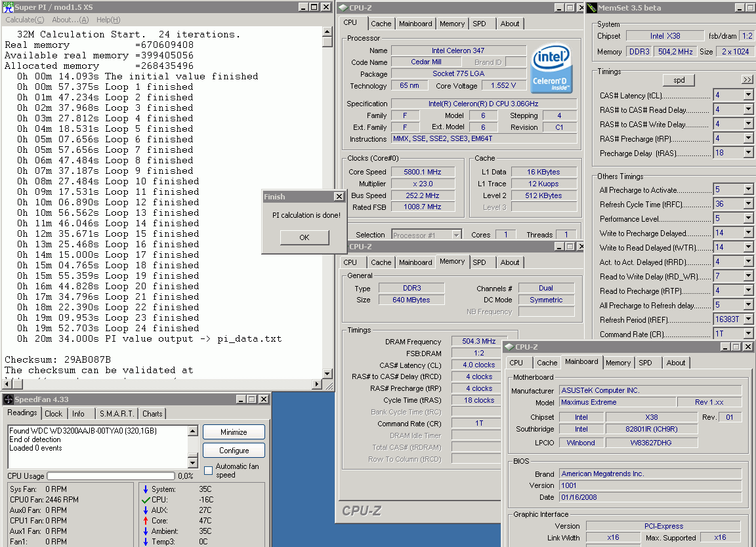Open Command Rate (CR) dropdown in MemSet
The width and height of the screenshot is (756, 547).
pos(748,334)
